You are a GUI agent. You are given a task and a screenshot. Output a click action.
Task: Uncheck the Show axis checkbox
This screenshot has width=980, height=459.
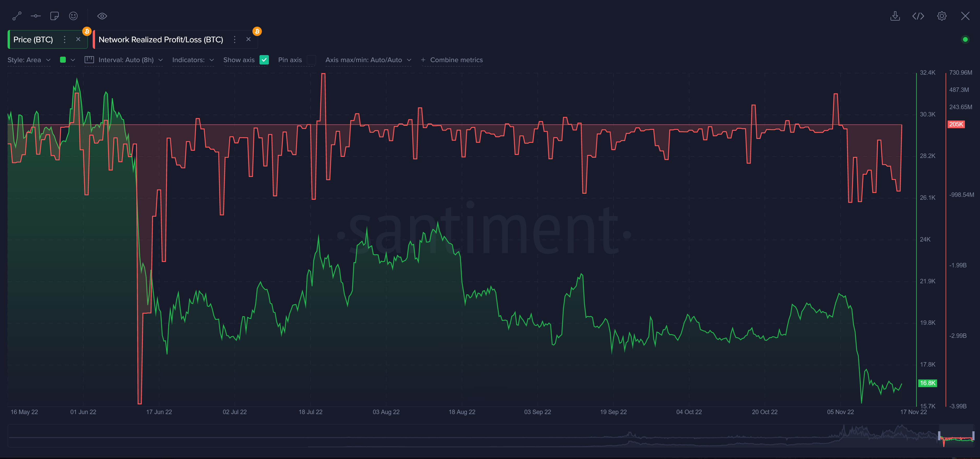[264, 60]
